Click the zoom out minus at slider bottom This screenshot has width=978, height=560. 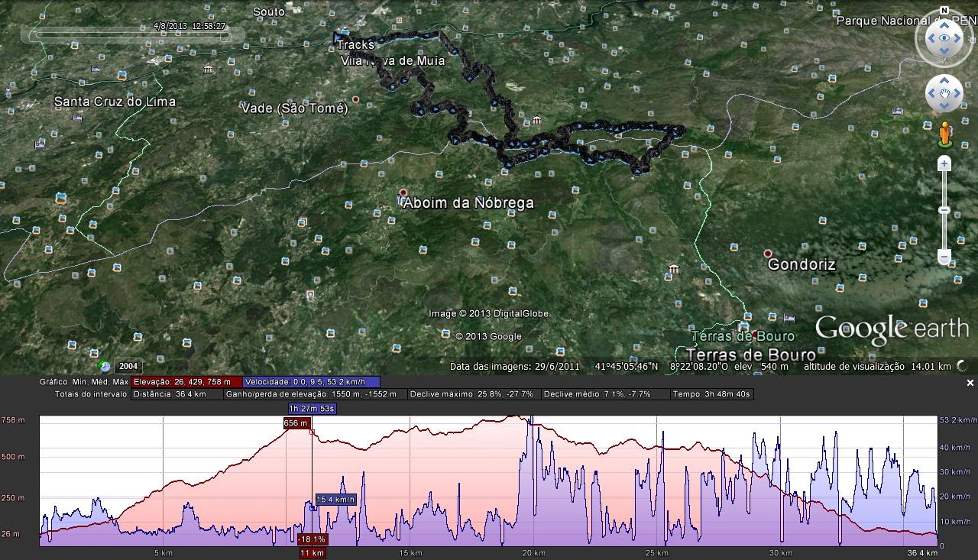944,257
